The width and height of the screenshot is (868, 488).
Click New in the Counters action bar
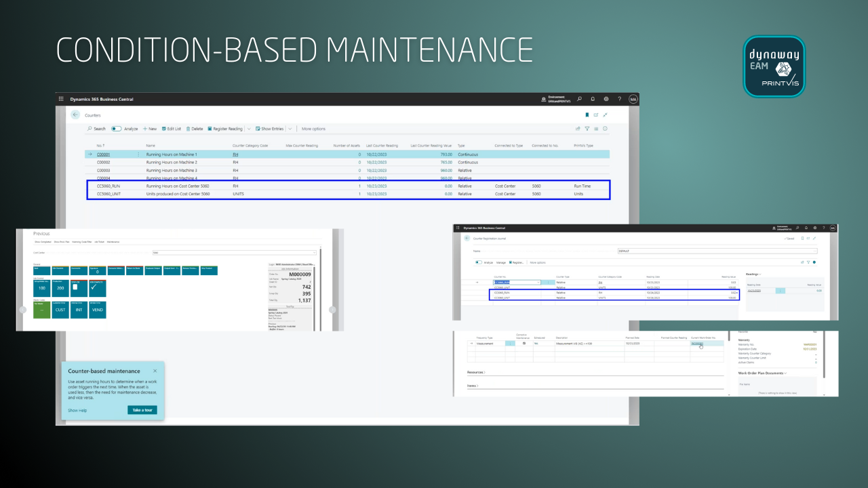(149, 129)
